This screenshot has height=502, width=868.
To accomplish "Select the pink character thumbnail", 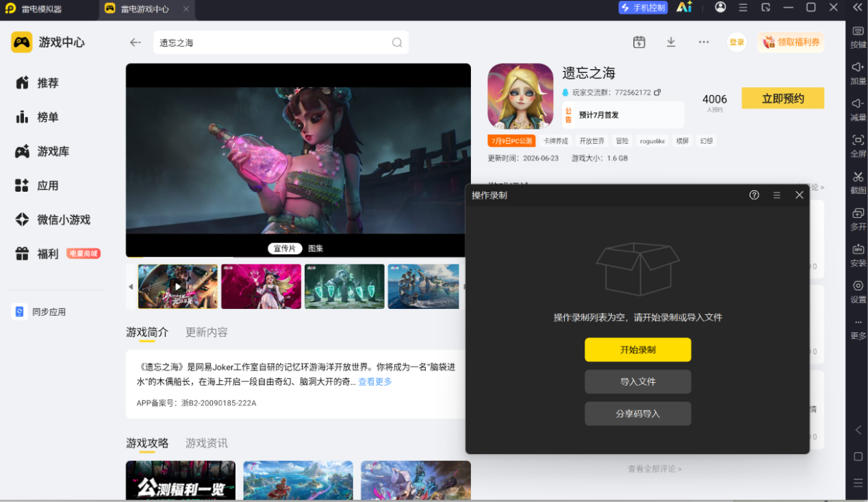I will coord(261,286).
